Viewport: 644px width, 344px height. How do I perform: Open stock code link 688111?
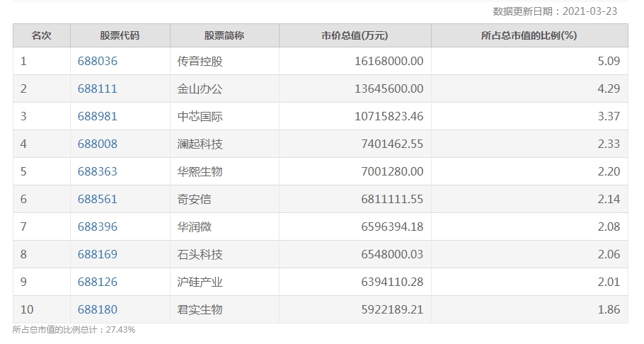click(x=98, y=89)
